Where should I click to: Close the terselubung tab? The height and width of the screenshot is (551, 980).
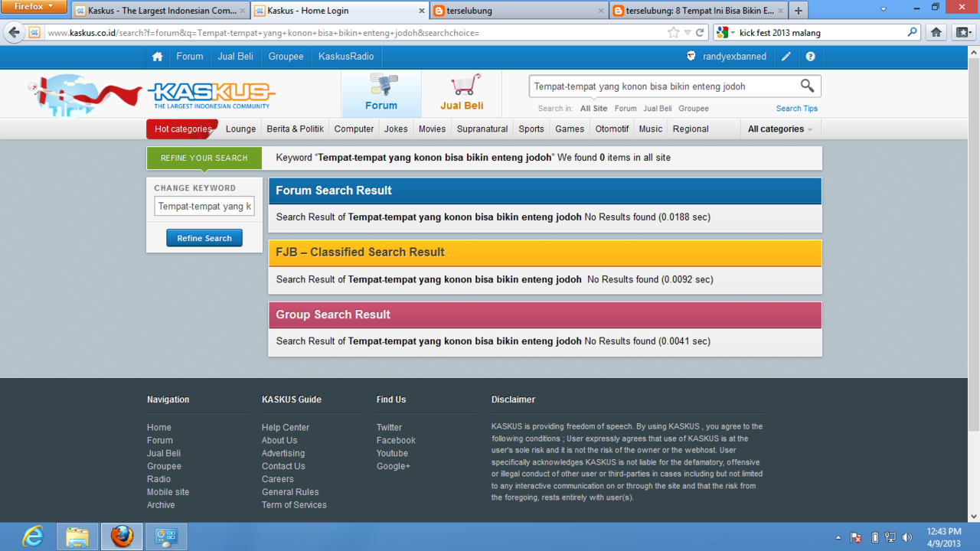click(601, 11)
